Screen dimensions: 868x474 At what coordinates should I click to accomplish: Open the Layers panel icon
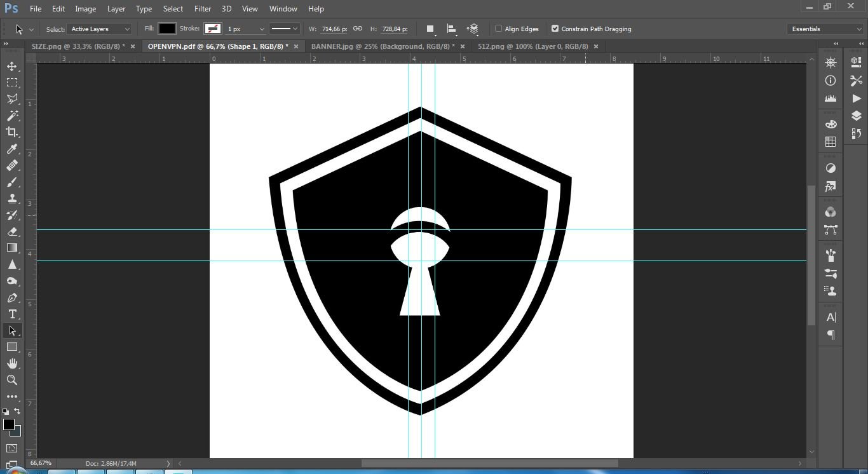tap(857, 116)
